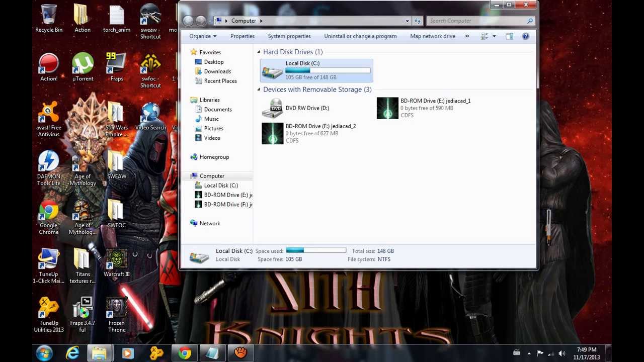Select DVD RW Drive (D:)

(x=295, y=108)
